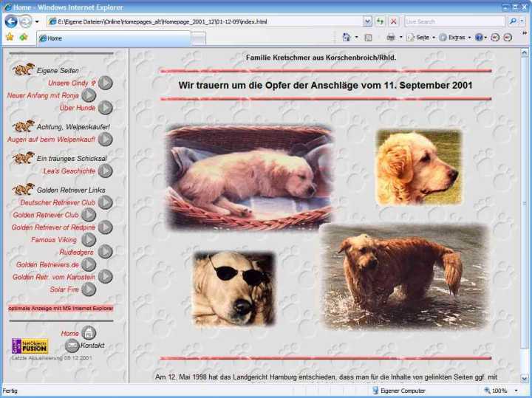
Task: Expand the address bar dropdown
Action: pyautogui.click(x=367, y=21)
